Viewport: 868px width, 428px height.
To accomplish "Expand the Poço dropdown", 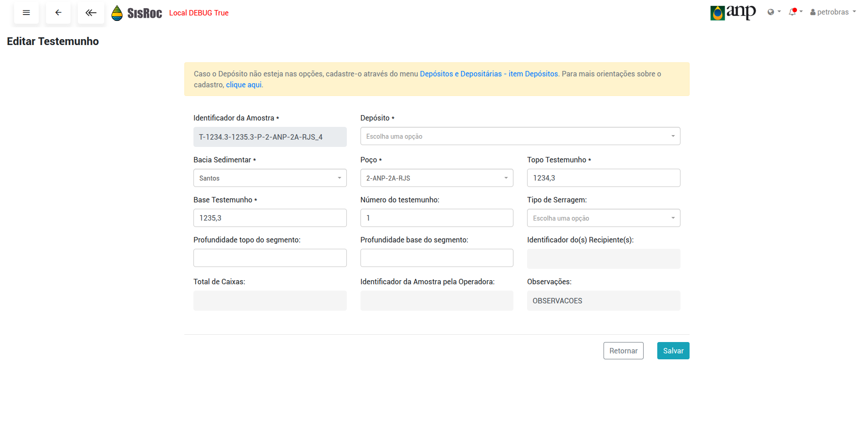I will point(437,178).
